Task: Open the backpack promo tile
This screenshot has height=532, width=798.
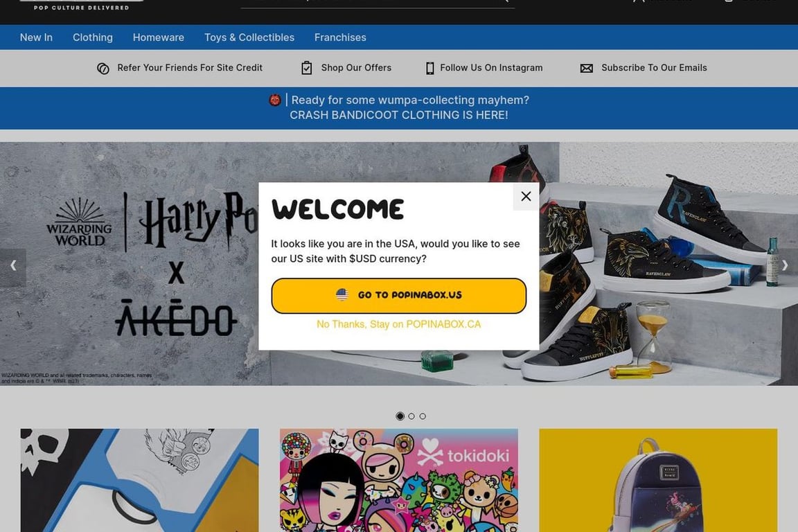Action: coord(658,480)
